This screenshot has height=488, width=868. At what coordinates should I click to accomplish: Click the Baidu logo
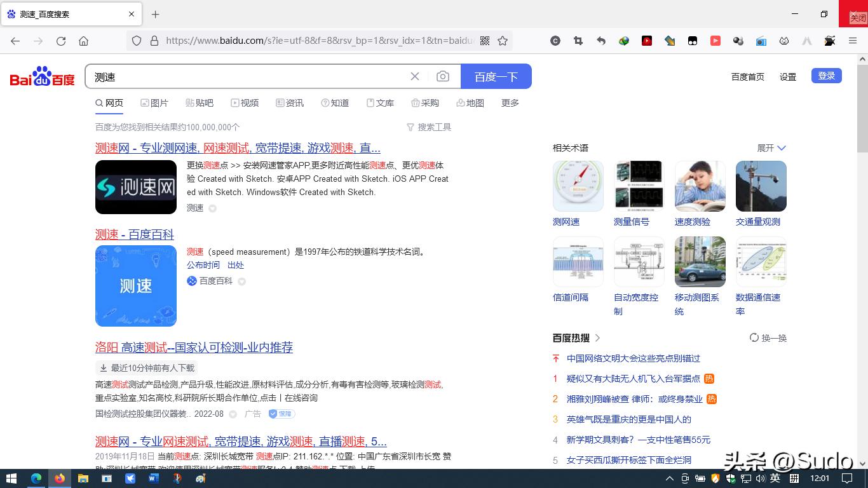(x=41, y=76)
